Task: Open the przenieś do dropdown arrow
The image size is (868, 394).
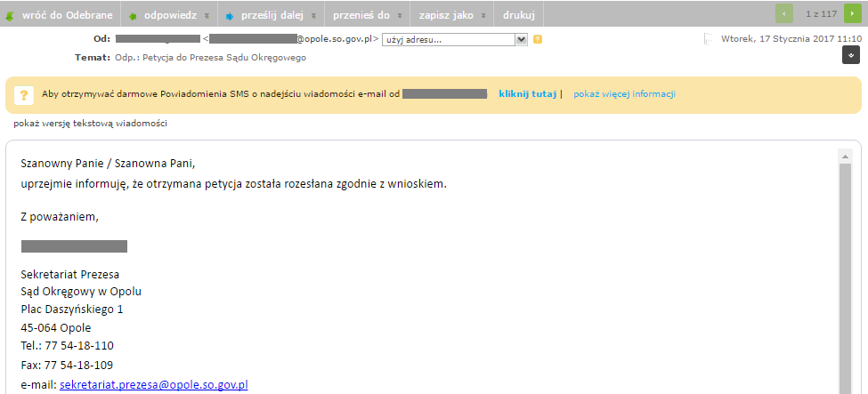Action: (x=400, y=16)
